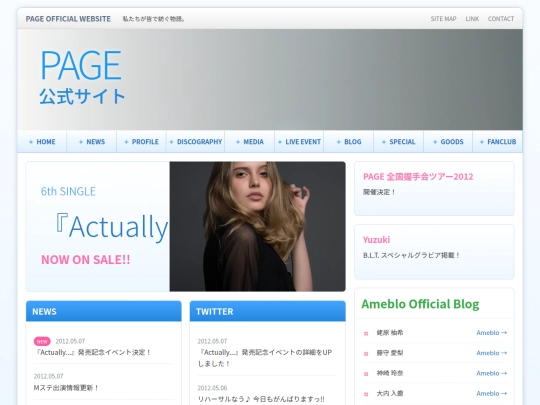Open tweet リハーサルなう♪ 今日もがんばりますっ!!
Image resolution: width=540 pixels, height=405 pixels.
[x=261, y=399]
